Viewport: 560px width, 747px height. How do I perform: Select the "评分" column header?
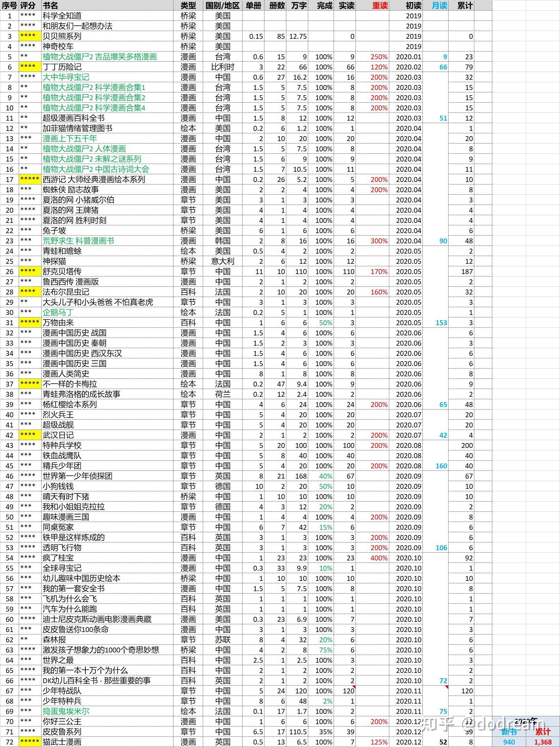pos(28,5)
